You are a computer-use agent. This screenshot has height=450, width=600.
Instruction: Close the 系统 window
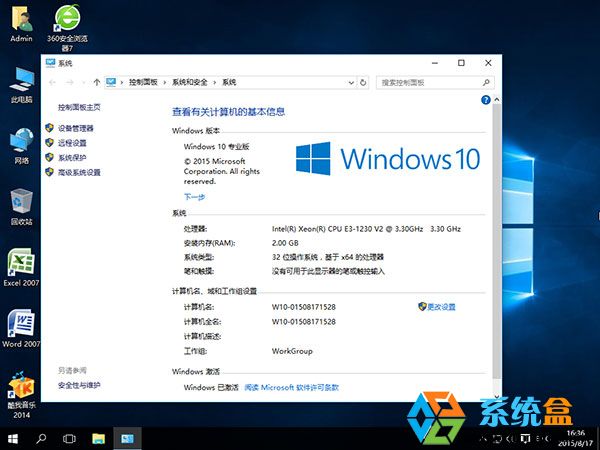[x=488, y=63]
